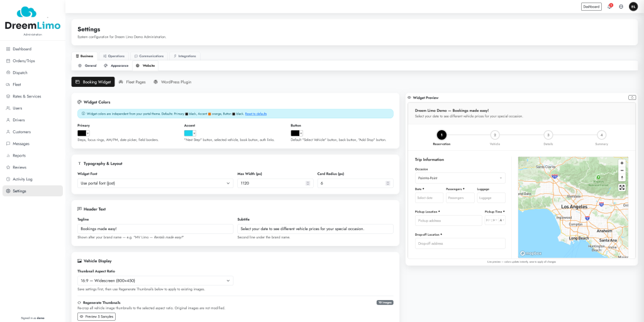The width and height of the screenshot is (644, 322).
Task: Switch to the Operations tab
Action: click(x=114, y=56)
